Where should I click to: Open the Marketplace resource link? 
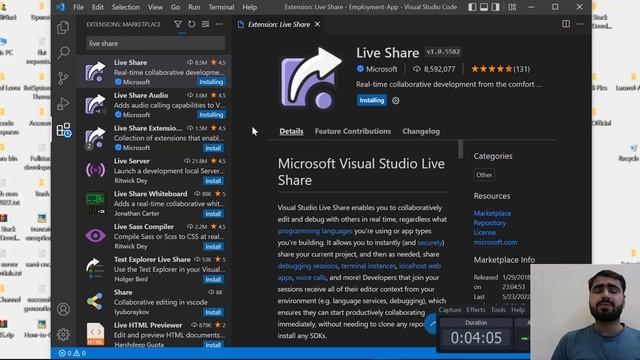coord(492,213)
